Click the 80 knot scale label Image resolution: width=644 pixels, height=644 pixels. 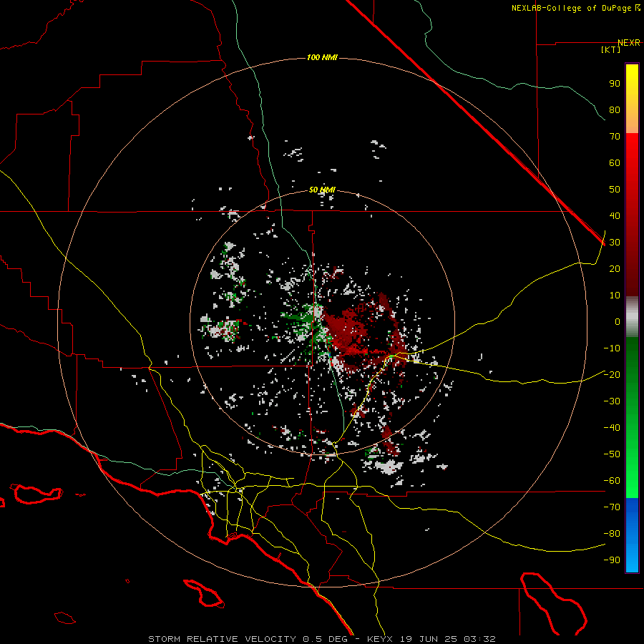pyautogui.click(x=615, y=110)
